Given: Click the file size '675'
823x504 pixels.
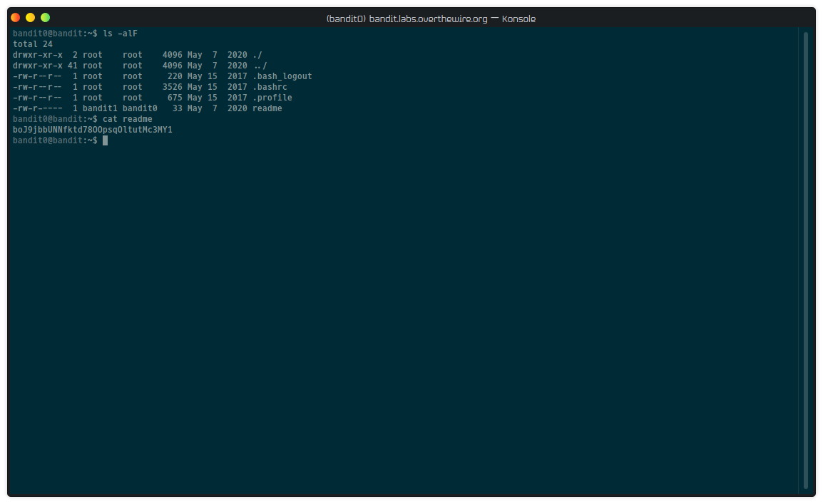Looking at the screenshot, I should click(x=175, y=98).
